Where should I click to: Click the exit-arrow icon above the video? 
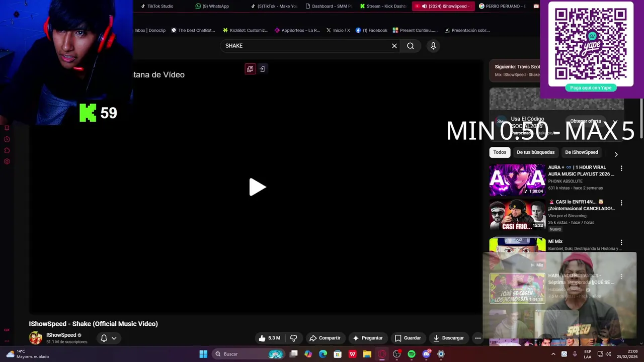(x=262, y=69)
